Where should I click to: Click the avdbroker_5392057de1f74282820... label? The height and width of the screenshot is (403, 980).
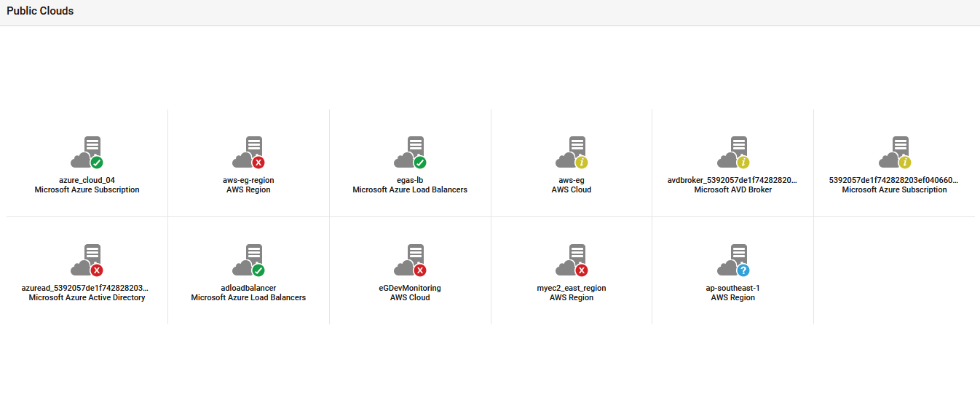coord(732,180)
